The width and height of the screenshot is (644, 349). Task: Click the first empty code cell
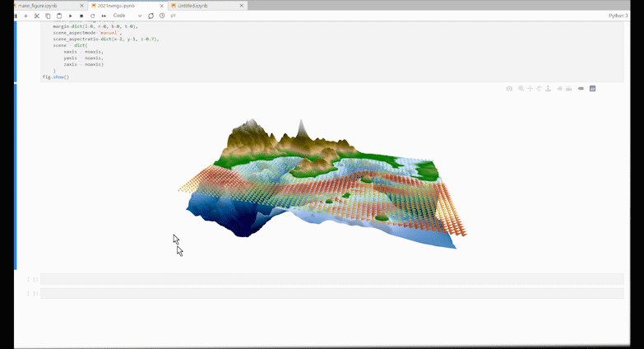tap(331, 279)
